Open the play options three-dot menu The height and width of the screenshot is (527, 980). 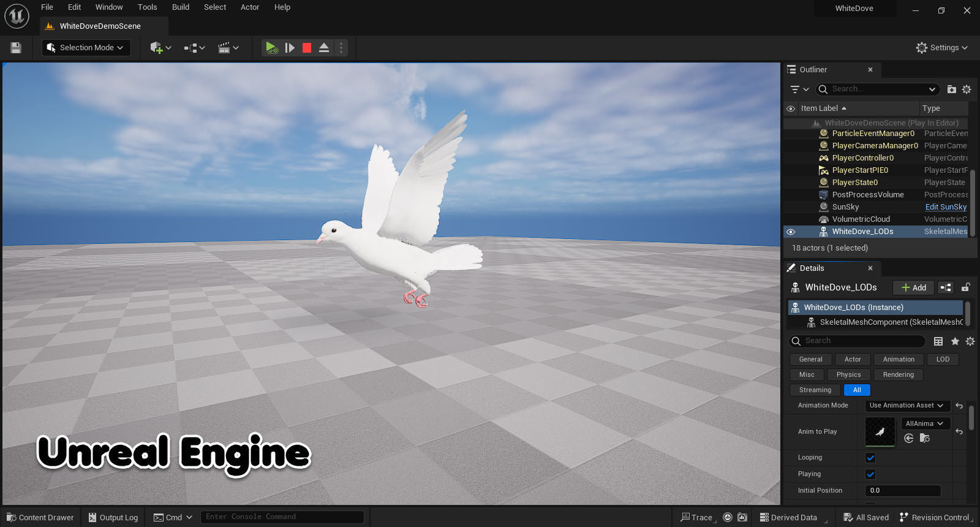[341, 48]
